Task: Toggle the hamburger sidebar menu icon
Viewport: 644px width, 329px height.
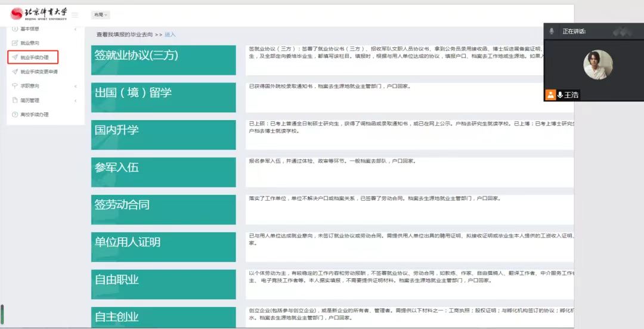Action: coord(75,15)
